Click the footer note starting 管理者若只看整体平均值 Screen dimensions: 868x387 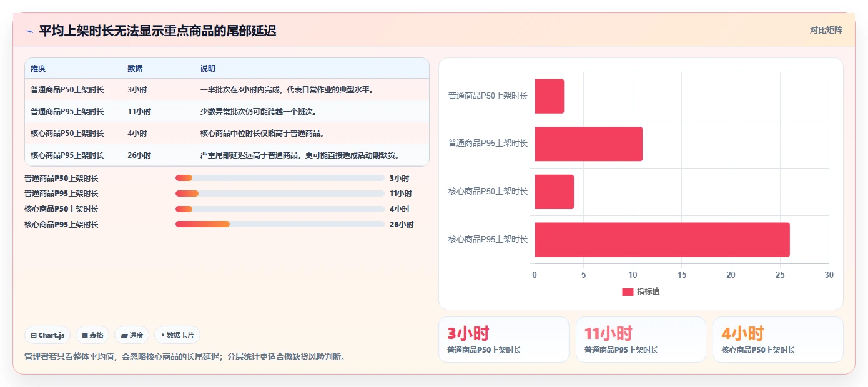pos(185,357)
